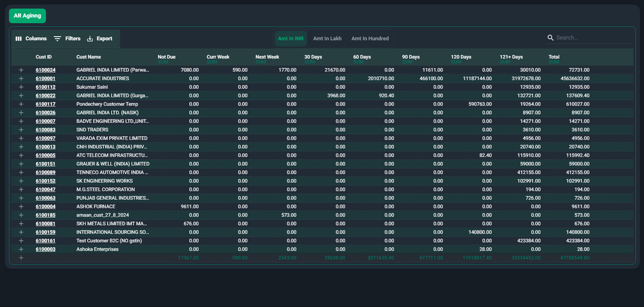Expand row for VARADA EXIM PRIVATE LIMITED
644x307 pixels.
(x=21, y=138)
